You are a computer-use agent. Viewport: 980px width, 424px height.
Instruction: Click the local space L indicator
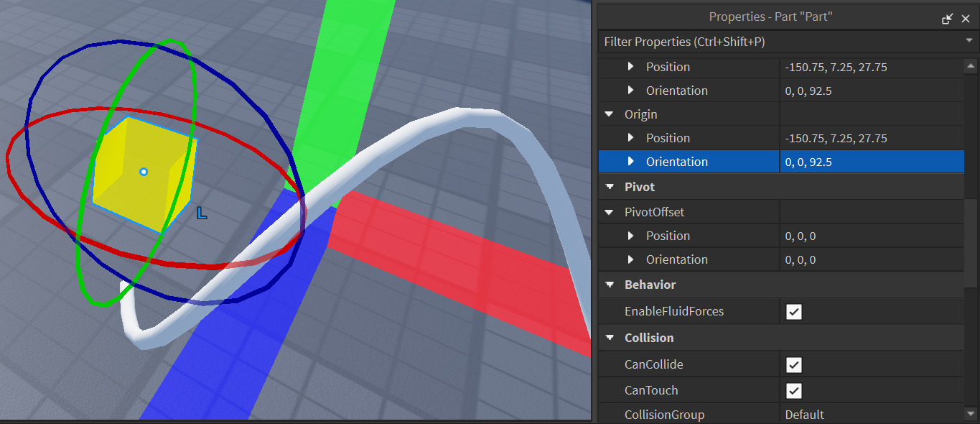[x=202, y=213]
